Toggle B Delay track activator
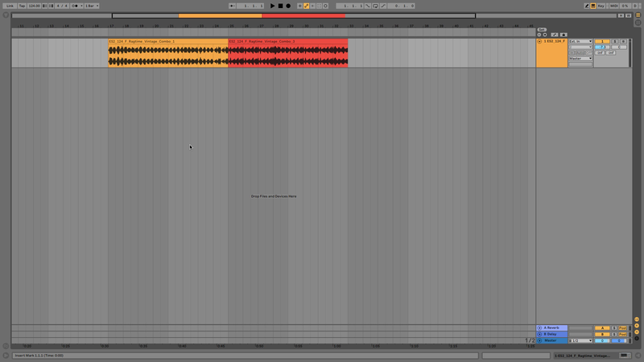 pyautogui.click(x=602, y=334)
